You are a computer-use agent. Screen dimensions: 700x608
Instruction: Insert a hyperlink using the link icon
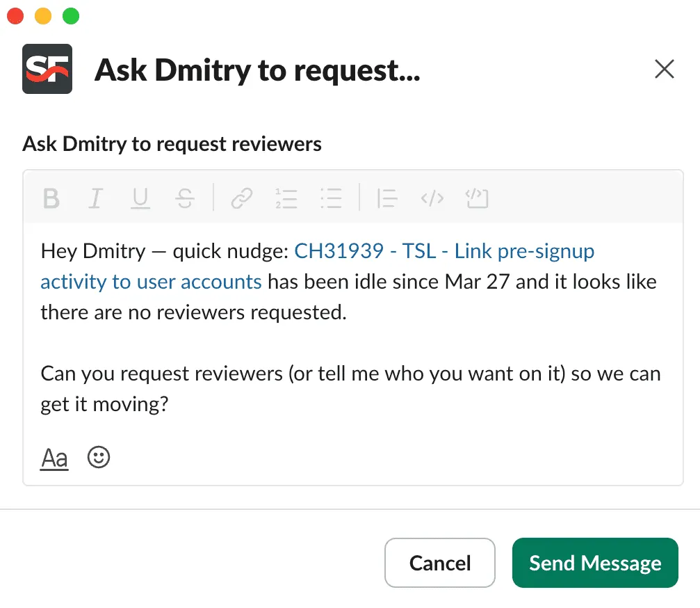point(241,199)
